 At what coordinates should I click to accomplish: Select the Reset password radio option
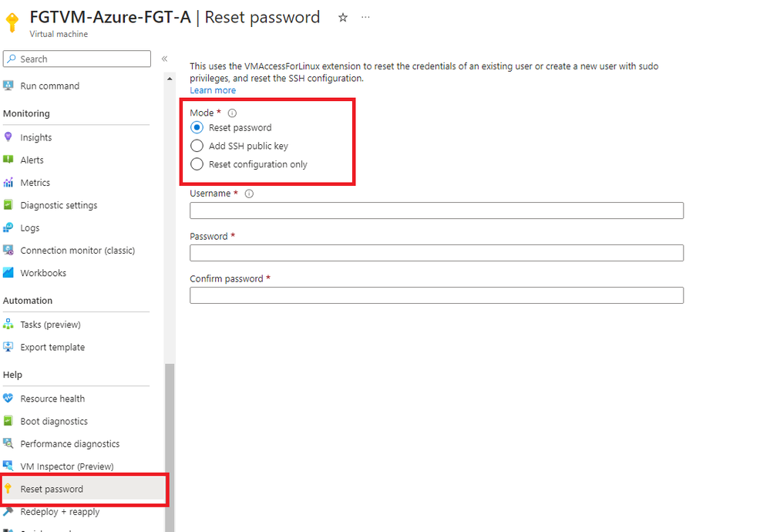tap(197, 127)
